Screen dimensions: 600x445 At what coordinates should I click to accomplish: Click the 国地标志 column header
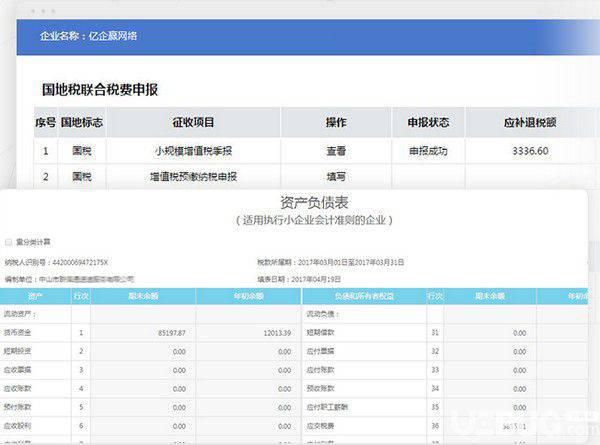[x=82, y=122]
